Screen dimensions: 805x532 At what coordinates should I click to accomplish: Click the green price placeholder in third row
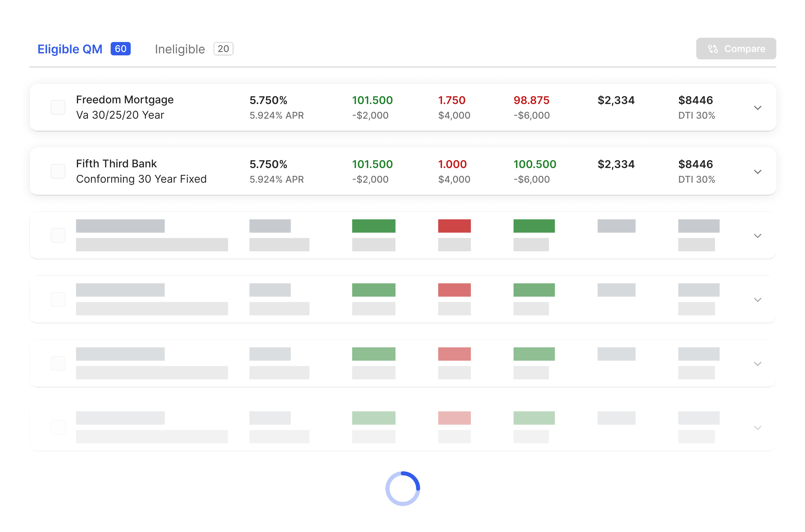[373, 226]
